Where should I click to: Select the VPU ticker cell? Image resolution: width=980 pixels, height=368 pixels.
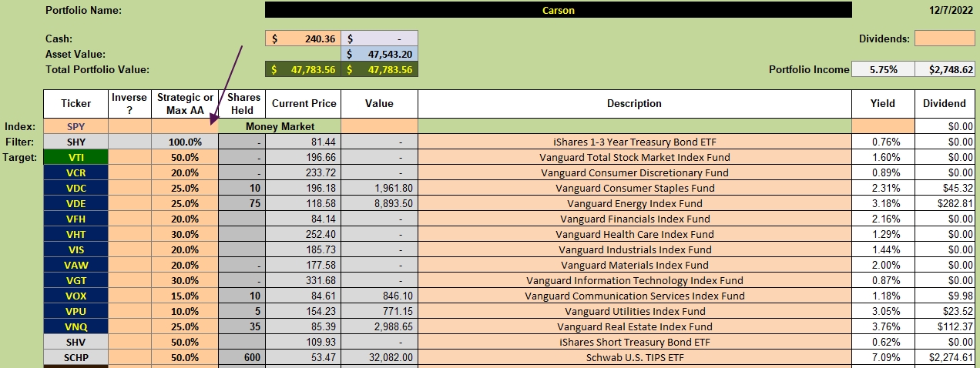[x=76, y=311]
